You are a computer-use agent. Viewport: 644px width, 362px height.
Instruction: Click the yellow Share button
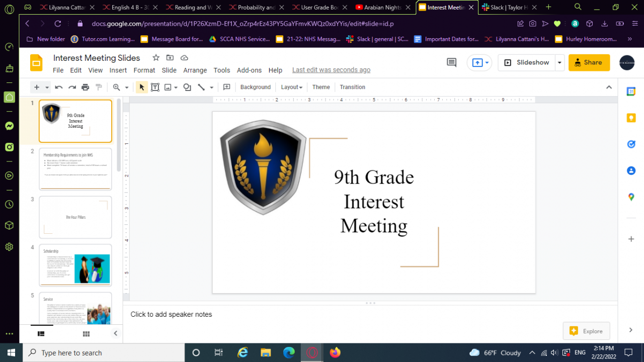589,62
